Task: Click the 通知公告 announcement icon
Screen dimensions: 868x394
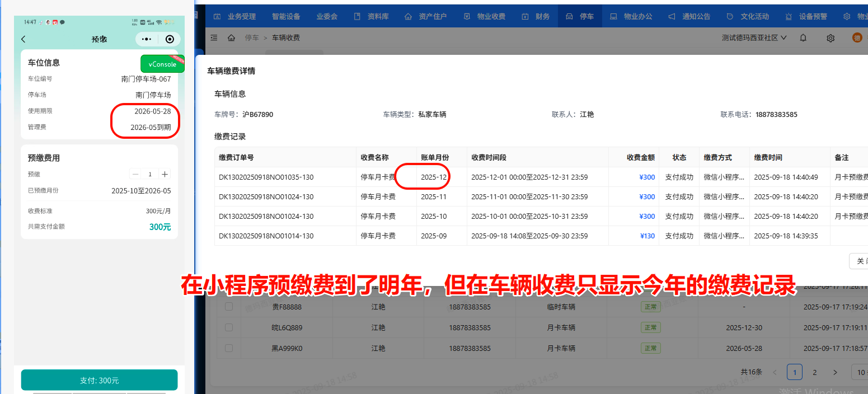Action: 671,16
